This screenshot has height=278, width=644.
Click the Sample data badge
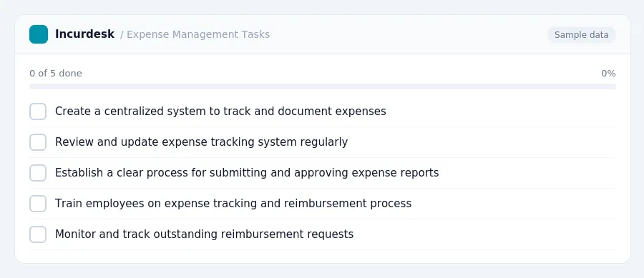click(582, 35)
